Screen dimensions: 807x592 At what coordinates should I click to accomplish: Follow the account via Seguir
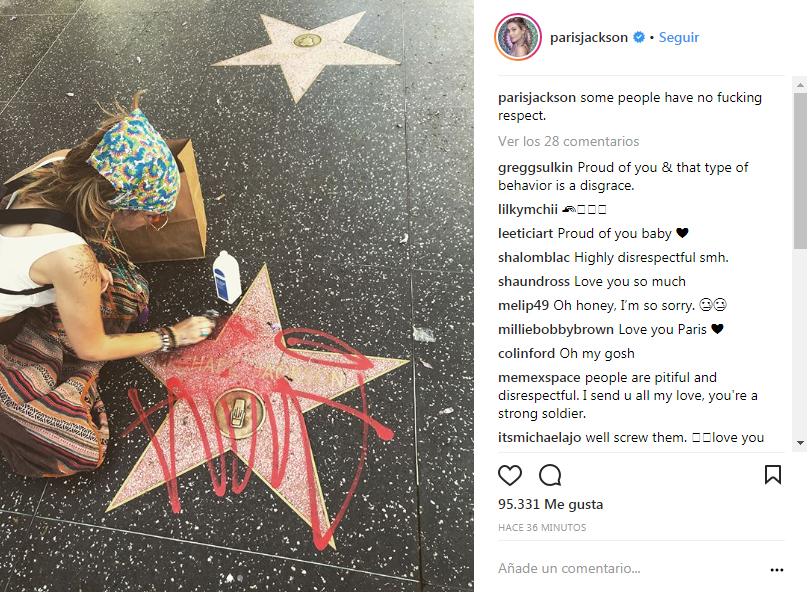(679, 37)
